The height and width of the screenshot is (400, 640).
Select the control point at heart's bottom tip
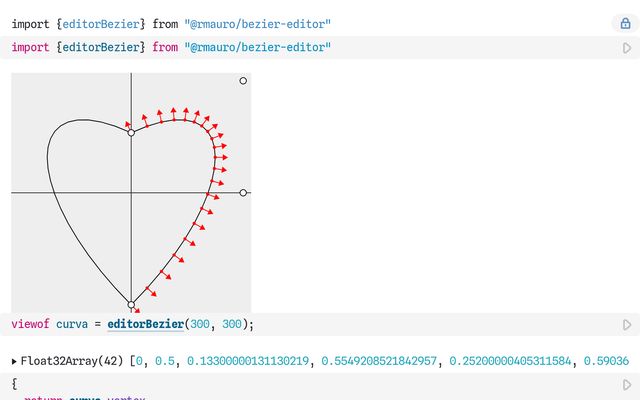tap(131, 304)
